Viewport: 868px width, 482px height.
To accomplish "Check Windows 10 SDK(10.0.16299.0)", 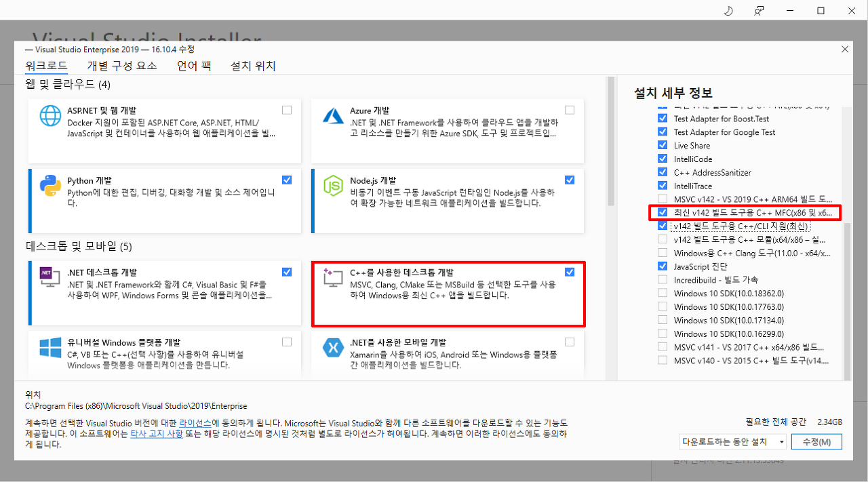I will point(663,334).
